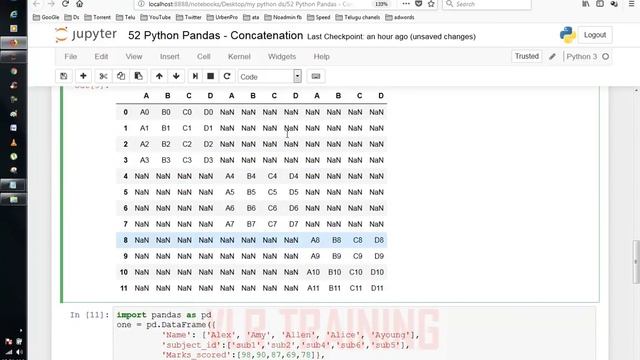Open the cell type Code dropdown
Image resolution: width=640 pixels, height=360 pixels.
point(269,76)
